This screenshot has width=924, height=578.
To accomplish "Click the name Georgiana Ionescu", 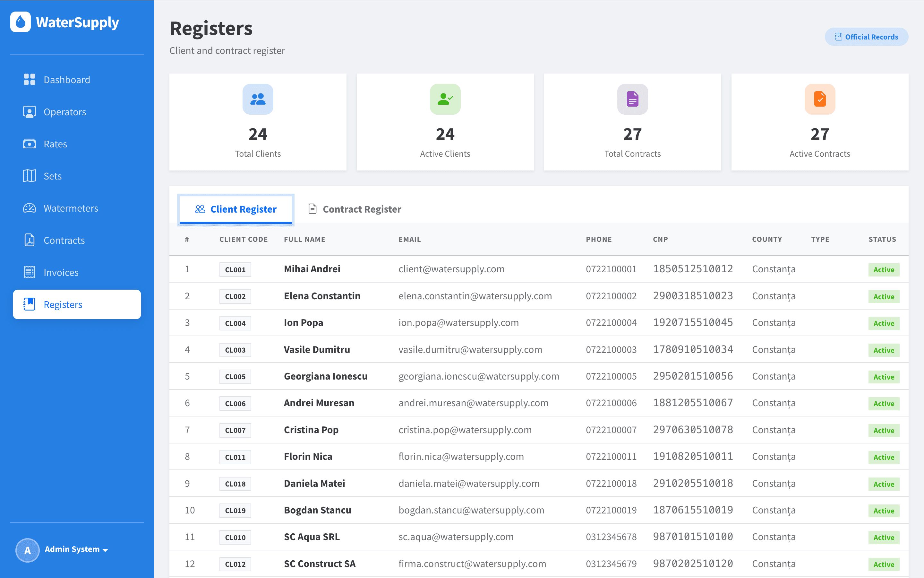I will coord(326,376).
